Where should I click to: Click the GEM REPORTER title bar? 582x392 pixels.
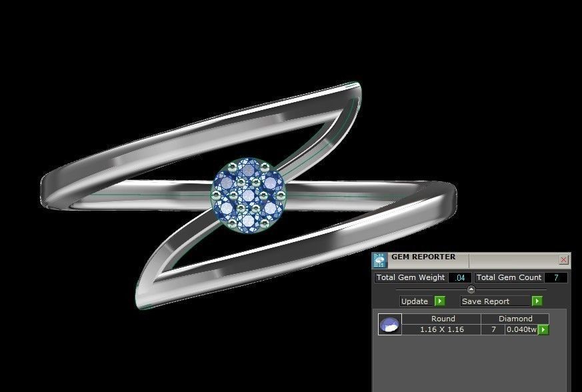tap(471, 260)
